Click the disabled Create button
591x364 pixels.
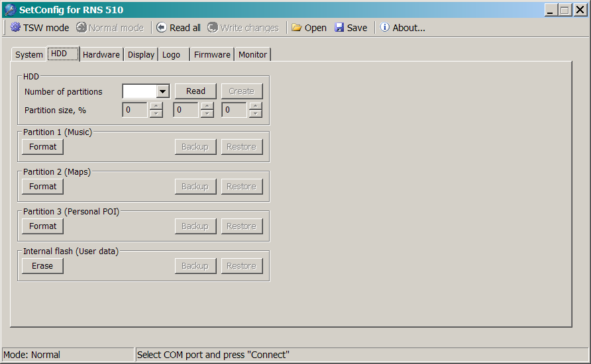pos(242,91)
